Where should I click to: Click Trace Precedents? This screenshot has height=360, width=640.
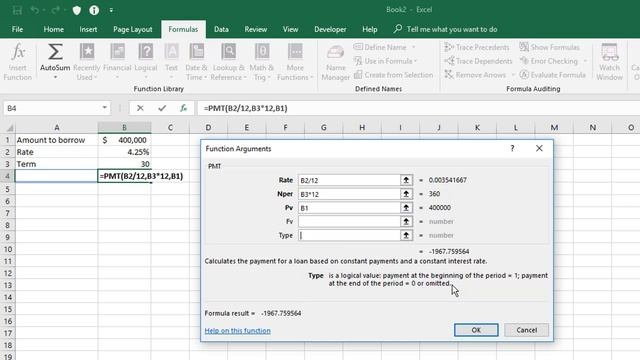point(477,47)
